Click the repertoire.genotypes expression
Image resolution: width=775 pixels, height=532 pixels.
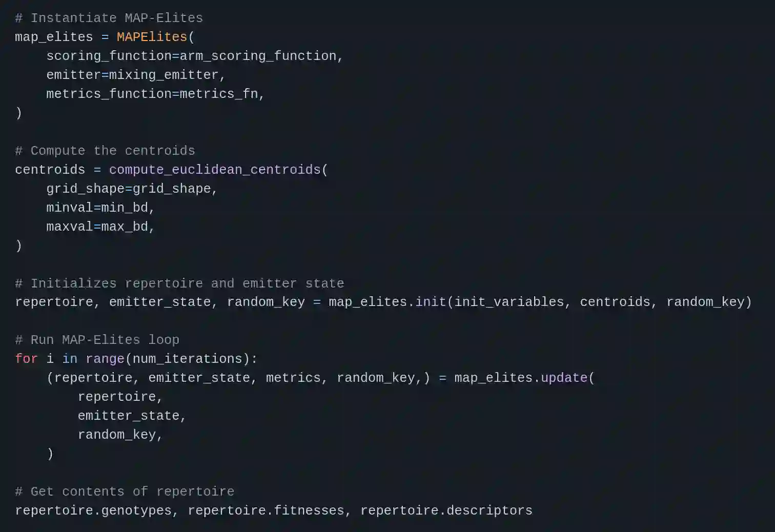click(x=93, y=511)
